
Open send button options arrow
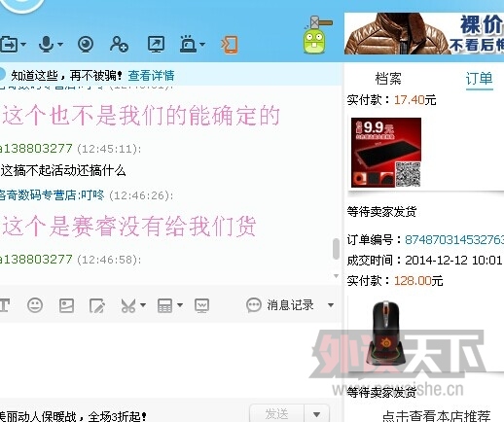pos(317,414)
